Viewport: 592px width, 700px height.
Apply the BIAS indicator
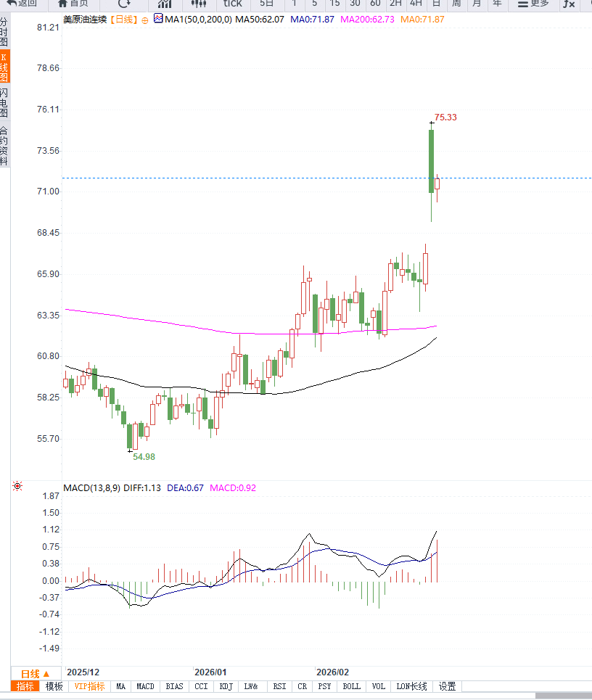tap(174, 686)
